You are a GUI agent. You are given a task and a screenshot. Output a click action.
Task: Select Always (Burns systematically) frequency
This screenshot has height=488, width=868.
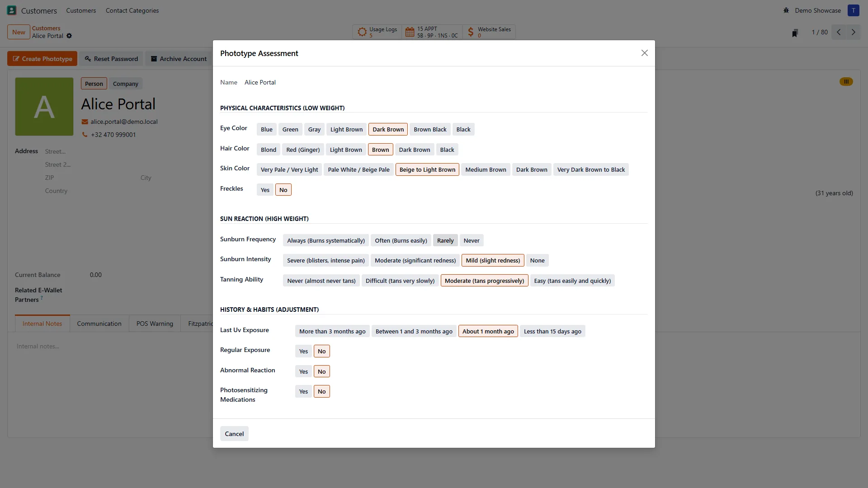click(326, 241)
